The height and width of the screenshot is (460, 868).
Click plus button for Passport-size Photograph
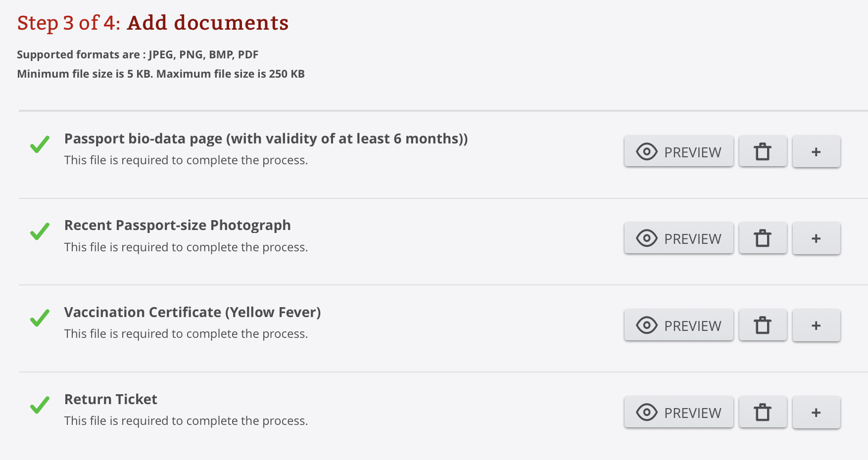816,238
